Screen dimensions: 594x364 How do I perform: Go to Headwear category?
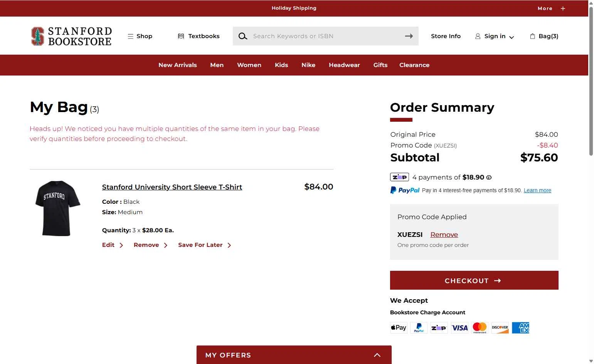click(344, 65)
